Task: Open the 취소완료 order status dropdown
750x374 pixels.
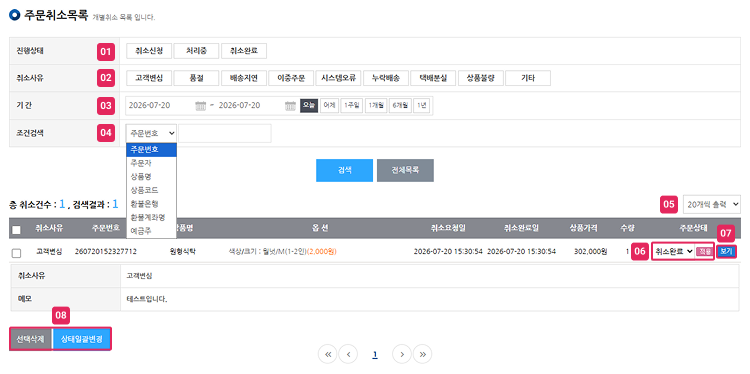Action: [674, 251]
